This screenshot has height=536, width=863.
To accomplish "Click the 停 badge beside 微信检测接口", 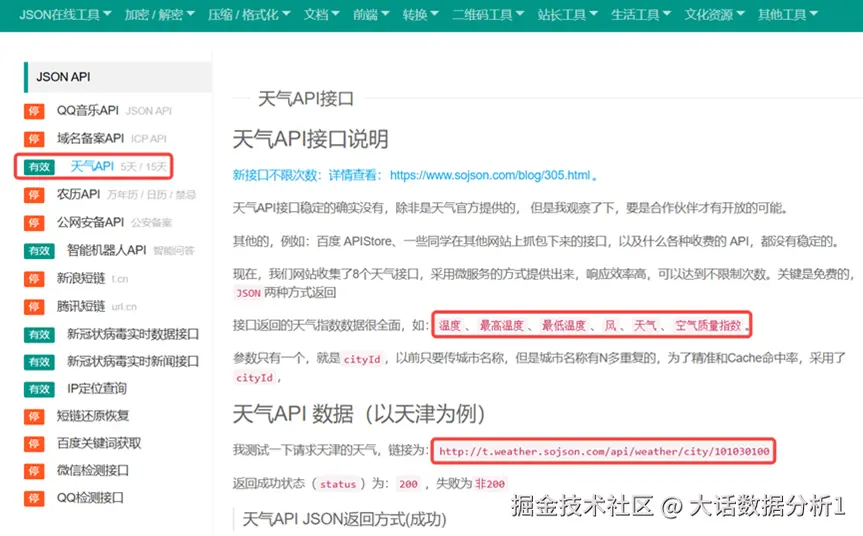I will coord(34,471).
